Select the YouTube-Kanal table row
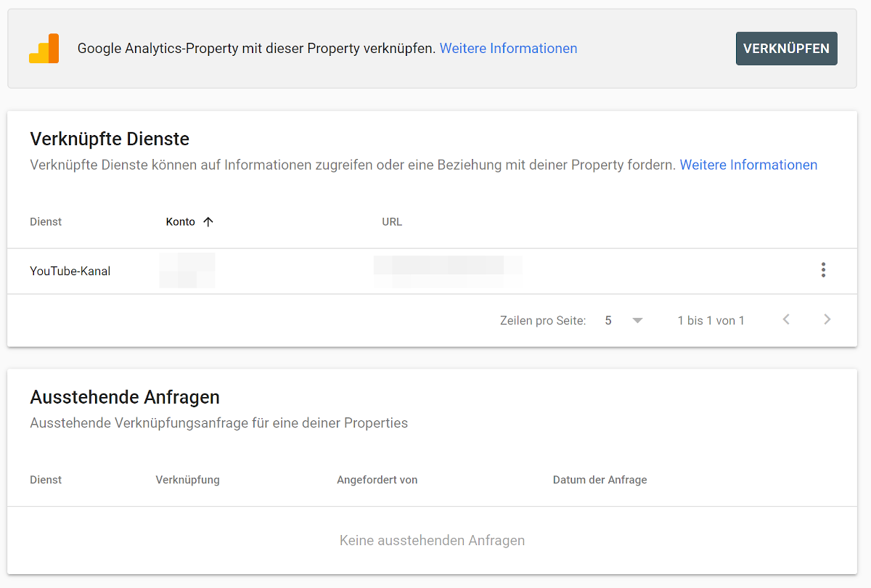871x588 pixels. pos(290,271)
